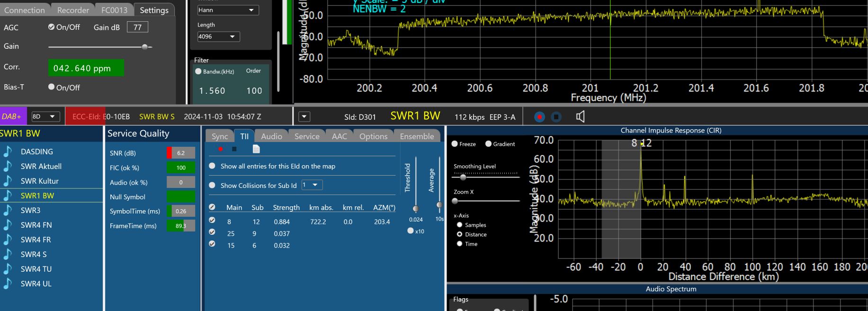This screenshot has height=311, width=868.
Task: Click the audio record button in service bar
Action: (539, 117)
